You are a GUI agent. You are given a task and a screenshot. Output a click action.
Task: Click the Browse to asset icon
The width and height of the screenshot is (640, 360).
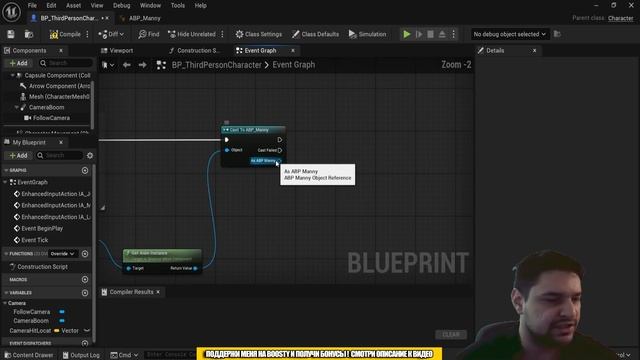(29, 34)
